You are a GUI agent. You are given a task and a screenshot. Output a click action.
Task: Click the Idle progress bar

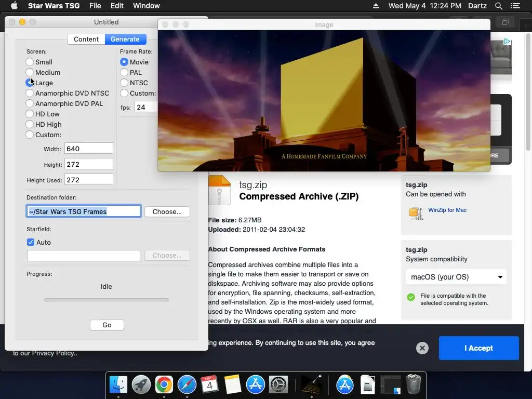pos(106,300)
